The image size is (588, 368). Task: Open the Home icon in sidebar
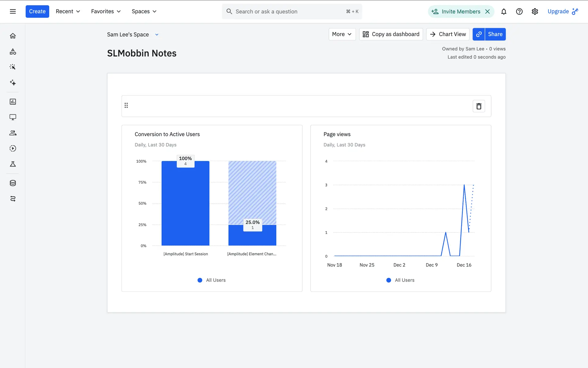pyautogui.click(x=13, y=36)
